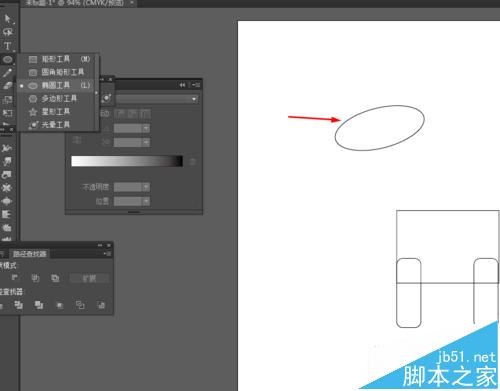
Task: Tear off the shape tools flyout
Action: click(x=97, y=92)
